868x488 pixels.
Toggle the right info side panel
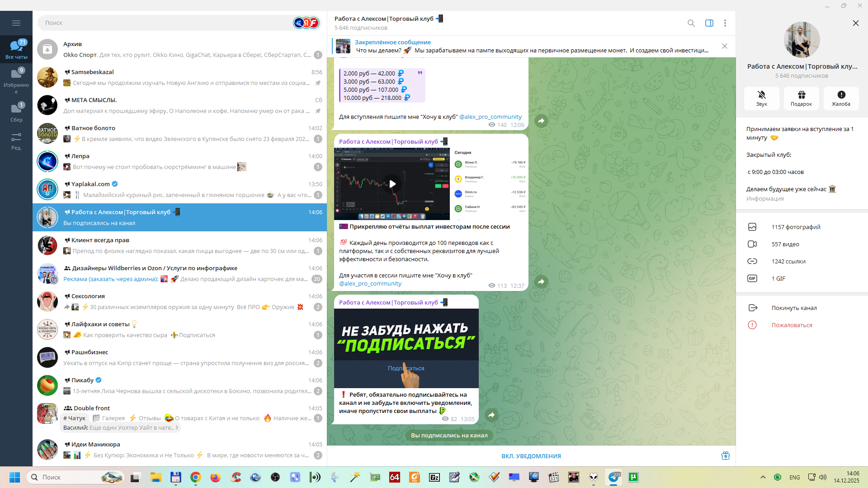[709, 23]
